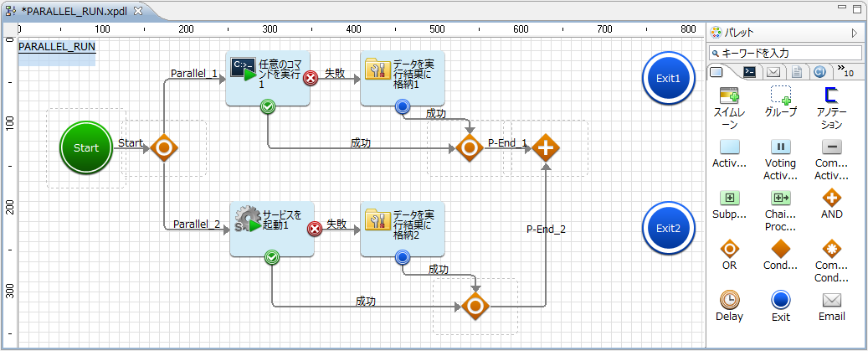Pick the Email envelope palette item
The height and width of the screenshot is (351, 868).
832,306
